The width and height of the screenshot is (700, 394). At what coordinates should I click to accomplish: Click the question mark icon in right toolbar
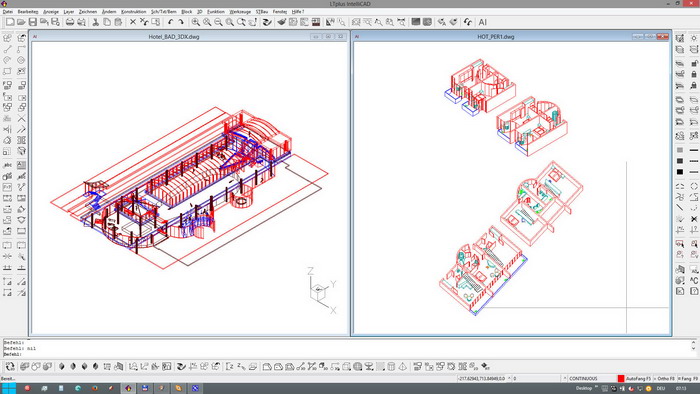694,291
